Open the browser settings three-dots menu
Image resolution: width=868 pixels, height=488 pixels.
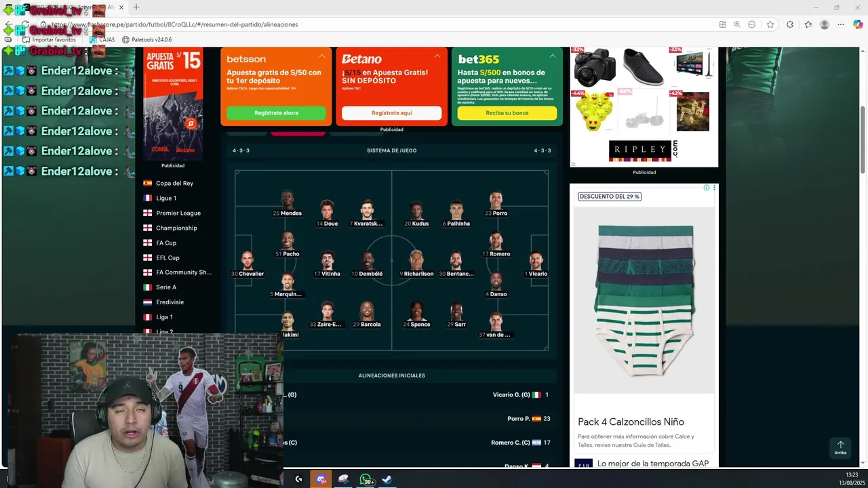(841, 24)
